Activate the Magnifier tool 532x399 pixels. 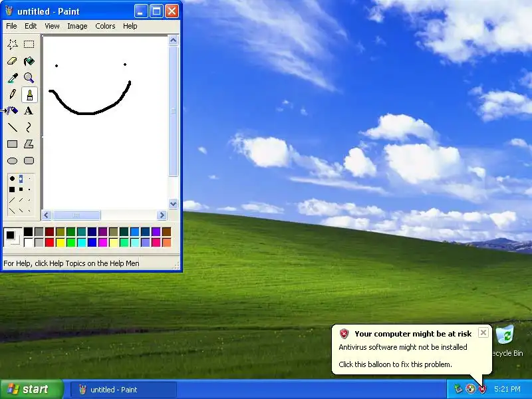[x=29, y=78]
